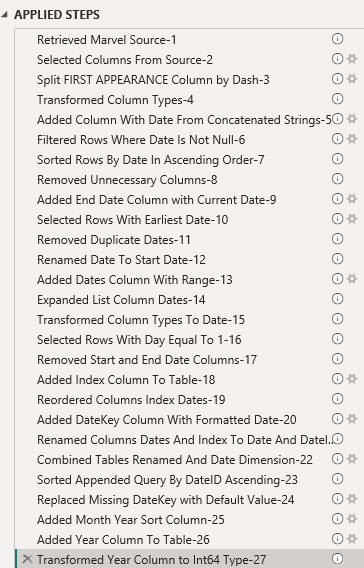The width and height of the screenshot is (364, 568).
Task: Open gear for Filtered Rows Where Date step
Action: pos(352,139)
